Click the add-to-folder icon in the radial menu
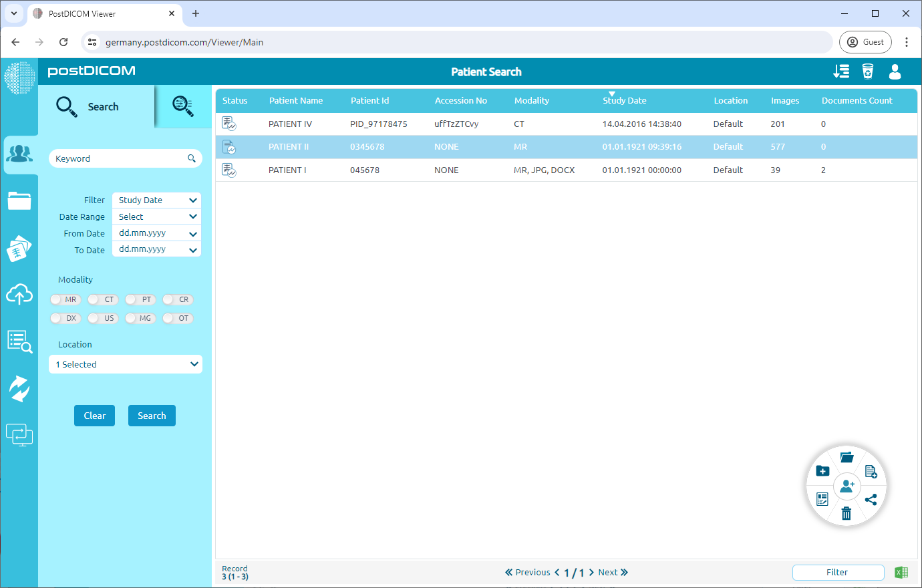Viewport: 922px width, 588px height. coord(822,470)
